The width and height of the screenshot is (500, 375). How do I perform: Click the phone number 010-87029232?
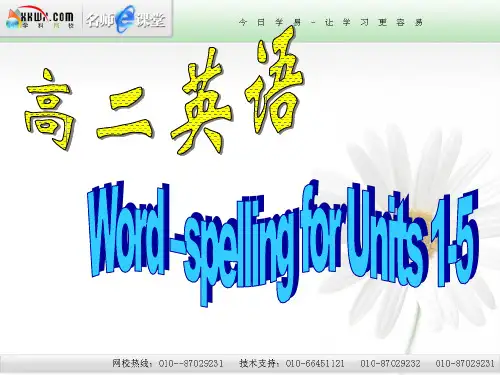coord(390,363)
